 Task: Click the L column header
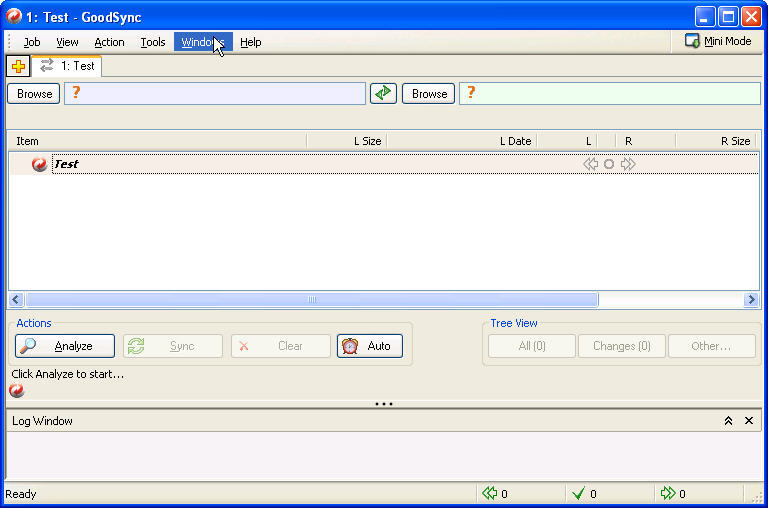click(567, 141)
